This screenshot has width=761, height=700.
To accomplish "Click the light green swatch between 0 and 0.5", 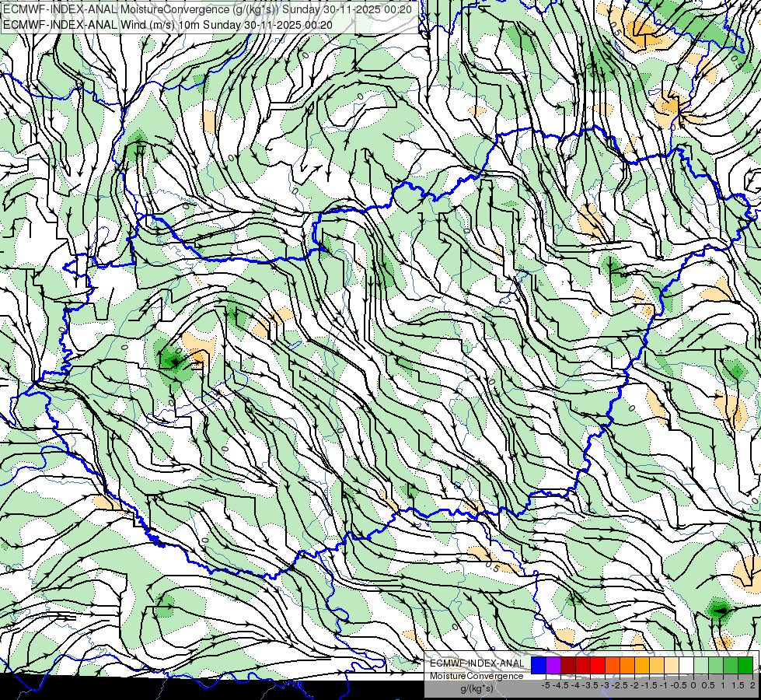I will pyautogui.click(x=701, y=665).
